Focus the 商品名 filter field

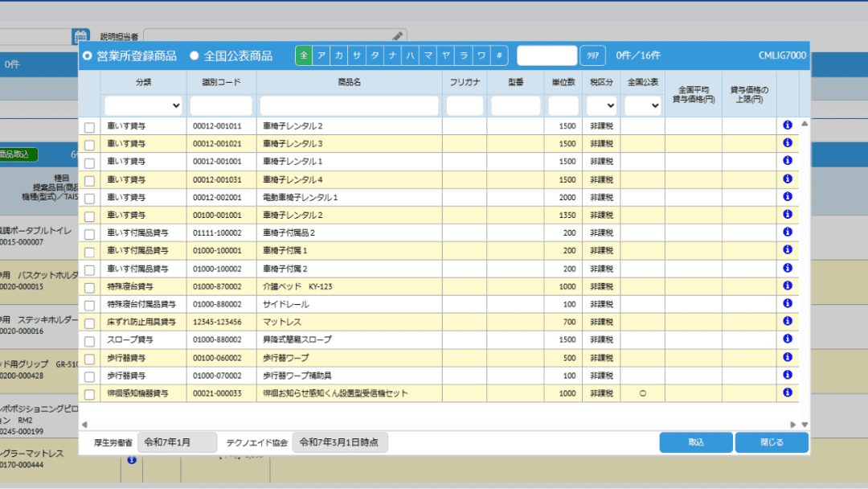[350, 105]
